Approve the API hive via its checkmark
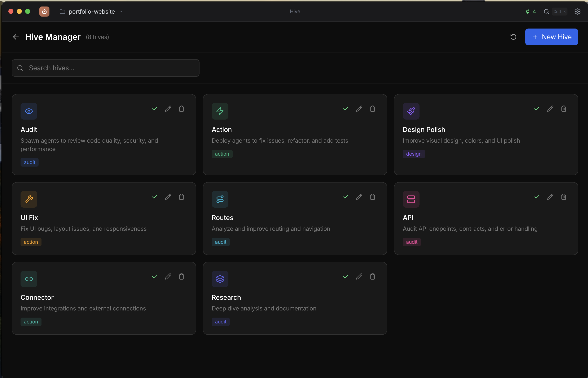This screenshot has height=378, width=588. 536,197
